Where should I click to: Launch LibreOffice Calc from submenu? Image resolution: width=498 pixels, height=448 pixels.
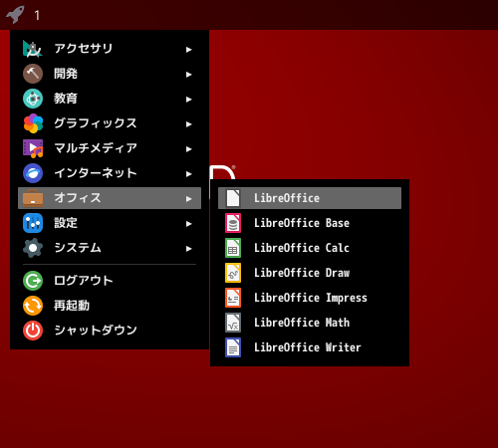(310, 248)
